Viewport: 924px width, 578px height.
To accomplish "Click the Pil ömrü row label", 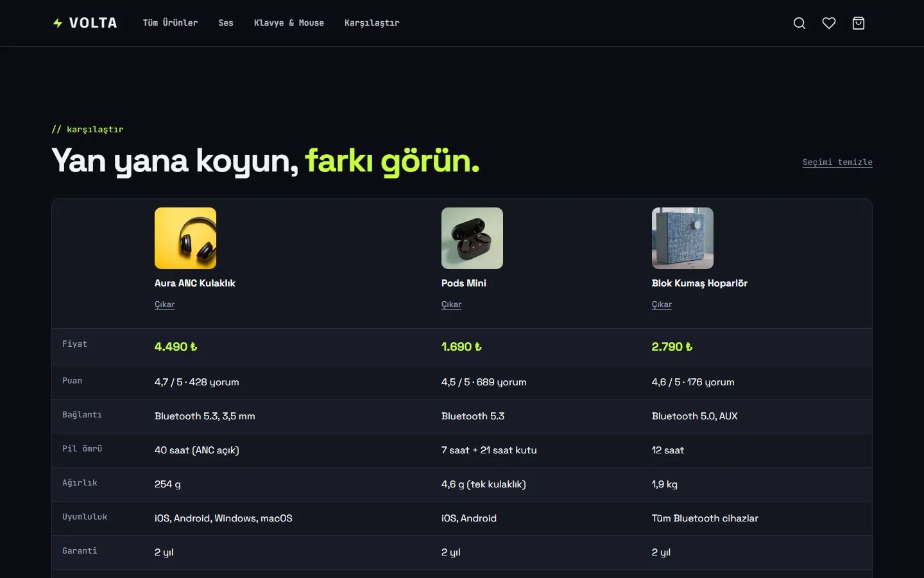I will tap(82, 449).
